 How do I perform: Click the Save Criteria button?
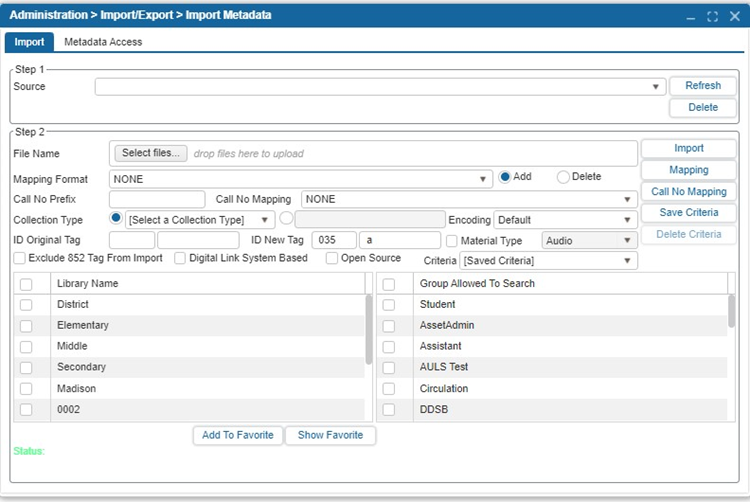[688, 213]
